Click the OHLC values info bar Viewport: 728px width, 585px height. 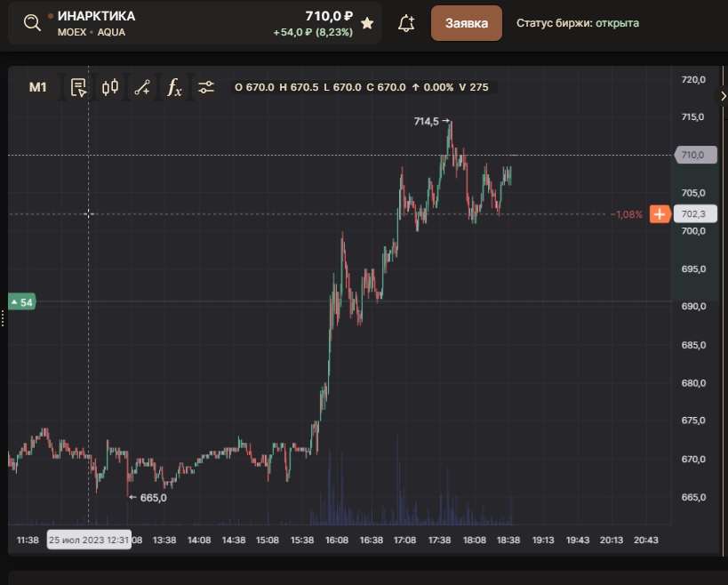click(362, 87)
